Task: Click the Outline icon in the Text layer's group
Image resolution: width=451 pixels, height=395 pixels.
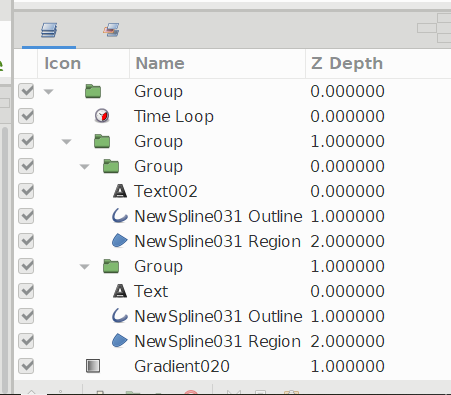Action: [x=120, y=316]
